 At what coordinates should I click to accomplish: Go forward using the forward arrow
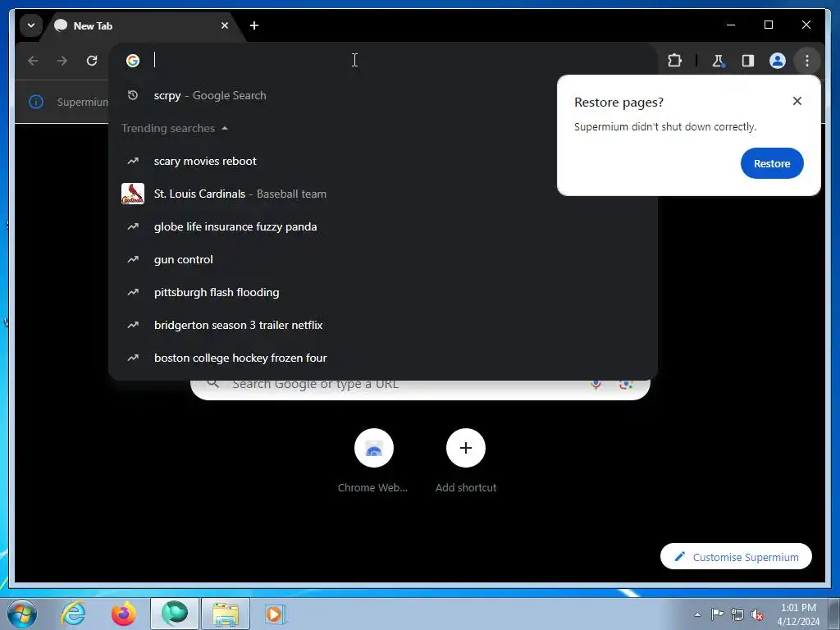click(x=62, y=61)
